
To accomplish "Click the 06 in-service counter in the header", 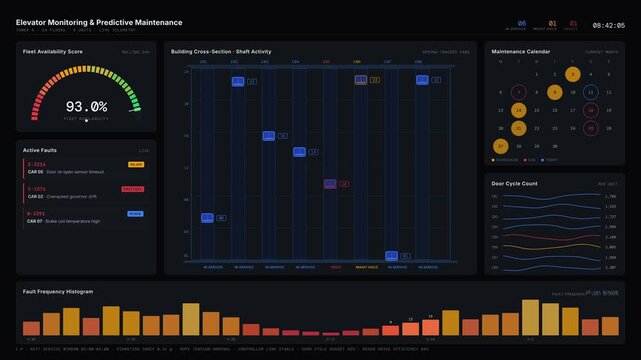I will 522,24.
